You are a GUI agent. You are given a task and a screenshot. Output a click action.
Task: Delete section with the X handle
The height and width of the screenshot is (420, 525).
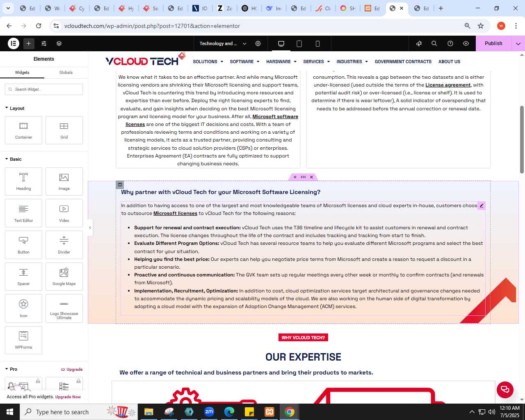point(311,177)
